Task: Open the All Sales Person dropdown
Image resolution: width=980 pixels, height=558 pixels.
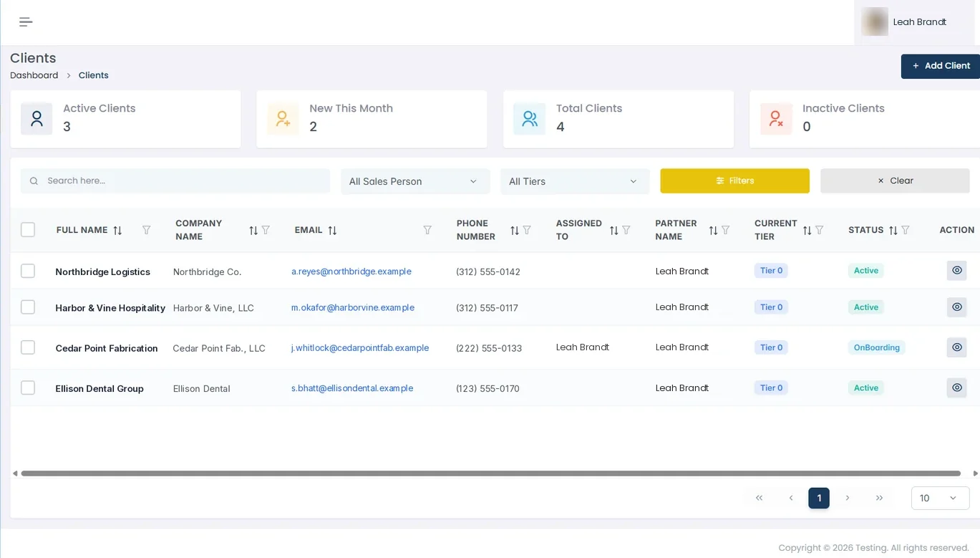Action: click(x=415, y=181)
